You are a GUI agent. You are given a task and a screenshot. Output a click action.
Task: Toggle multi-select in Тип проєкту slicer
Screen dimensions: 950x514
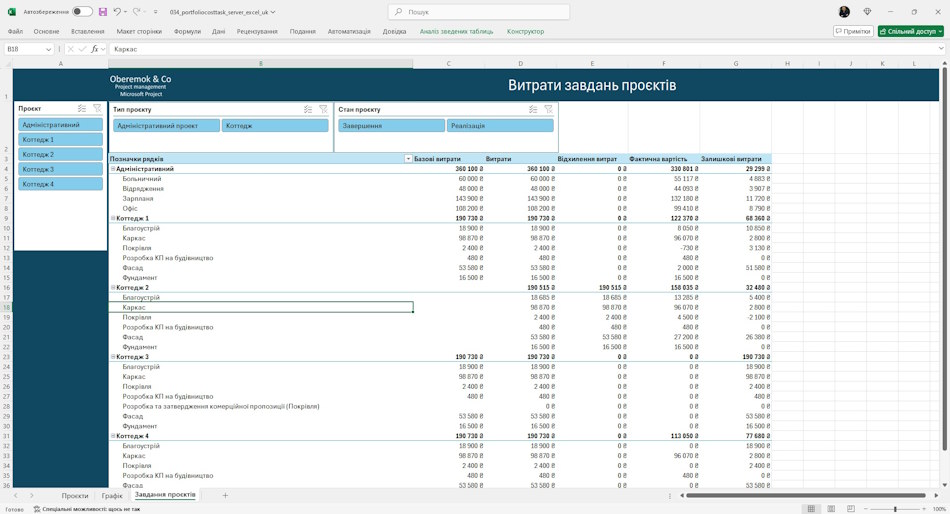click(x=308, y=109)
